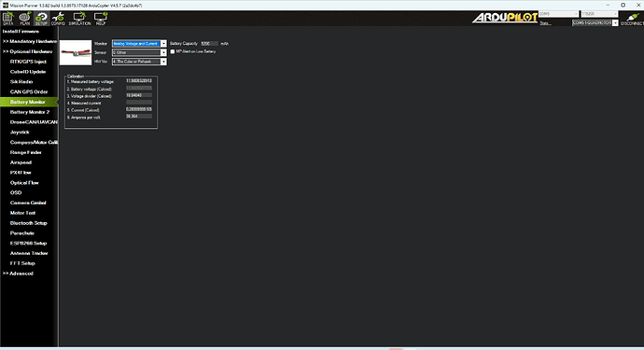Switch to the PLAN screen icon
The width and height of the screenshot is (644, 350).
point(25,19)
